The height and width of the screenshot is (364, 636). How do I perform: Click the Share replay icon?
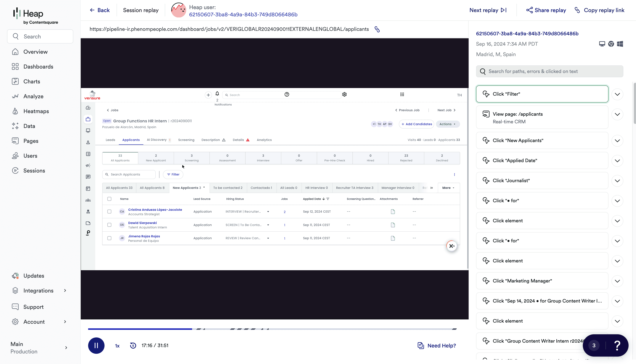529,10
